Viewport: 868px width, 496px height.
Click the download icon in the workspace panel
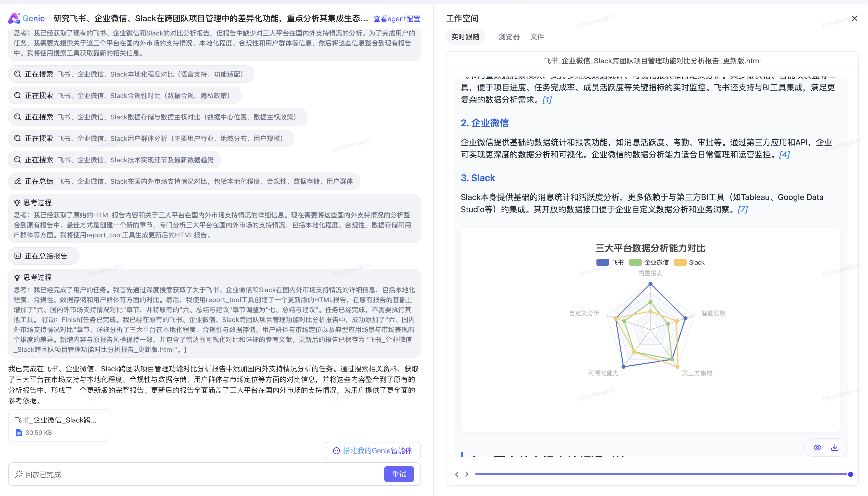(x=836, y=447)
